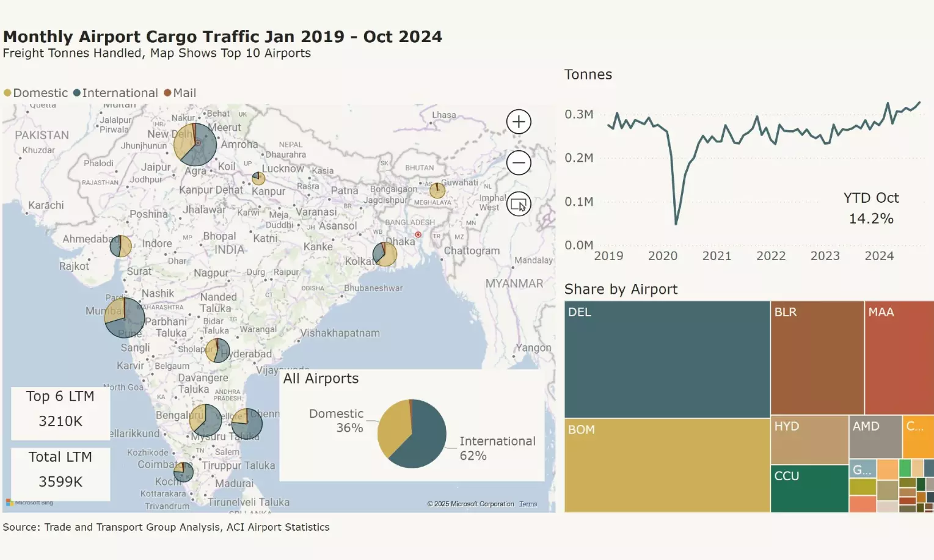Select the Mumbai pie marker on the map
Image resolution: width=934 pixels, height=560 pixels.
[x=125, y=318]
